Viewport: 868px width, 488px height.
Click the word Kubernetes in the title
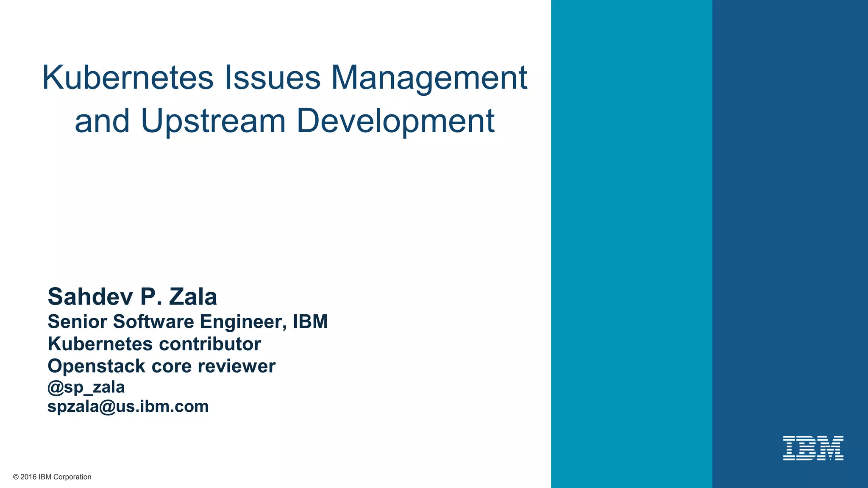128,78
